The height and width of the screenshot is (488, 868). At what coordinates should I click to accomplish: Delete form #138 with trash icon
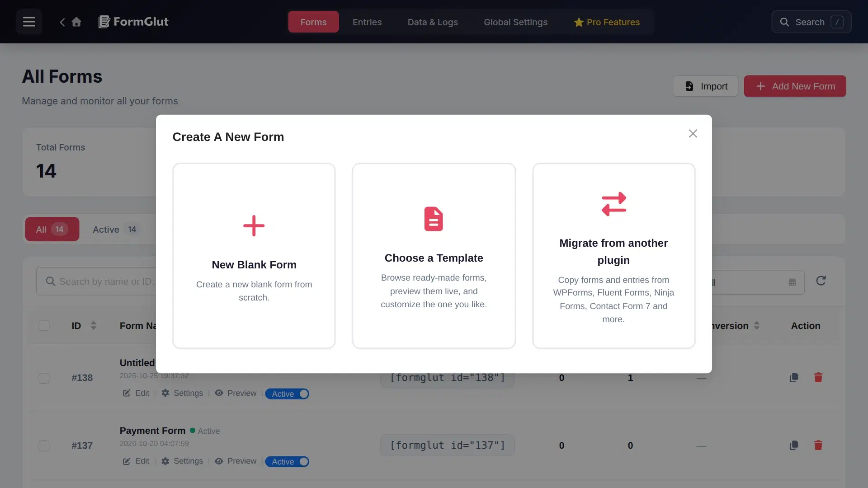coord(818,378)
